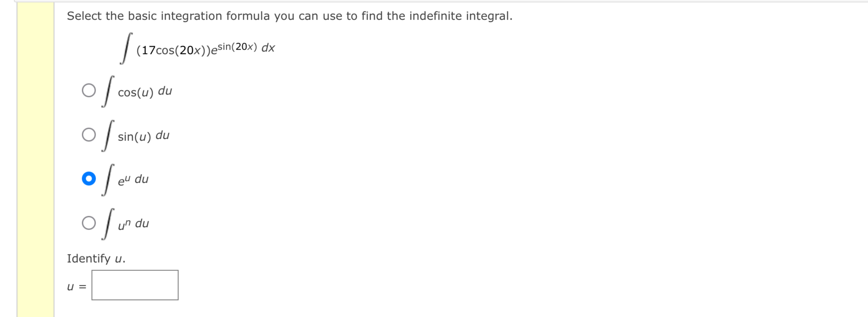Select the sin(u) du radio button
The width and height of the screenshot is (868, 317).
coord(89,134)
